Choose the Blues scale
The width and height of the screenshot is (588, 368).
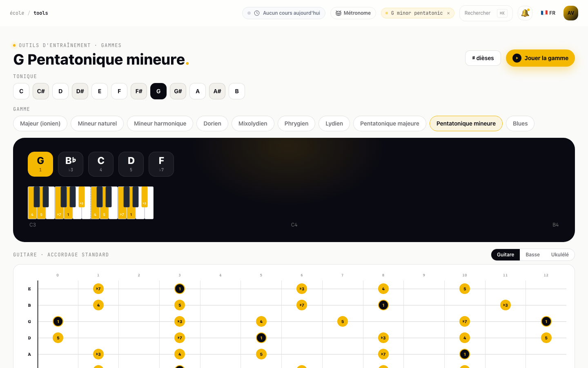[520, 123]
